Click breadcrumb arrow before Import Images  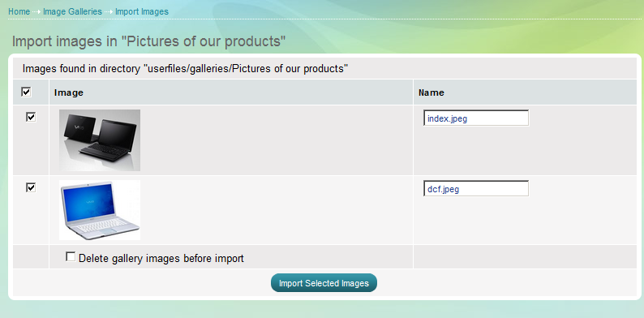click(x=109, y=12)
